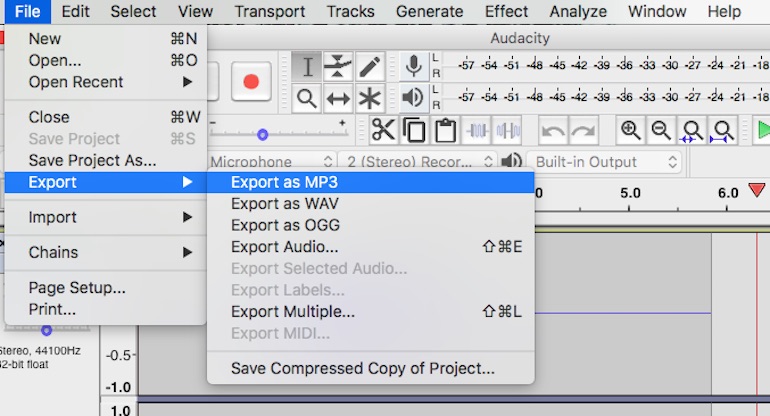Click the track slider knob below the menu
The height and width of the screenshot is (416, 770).
[x=47, y=331]
